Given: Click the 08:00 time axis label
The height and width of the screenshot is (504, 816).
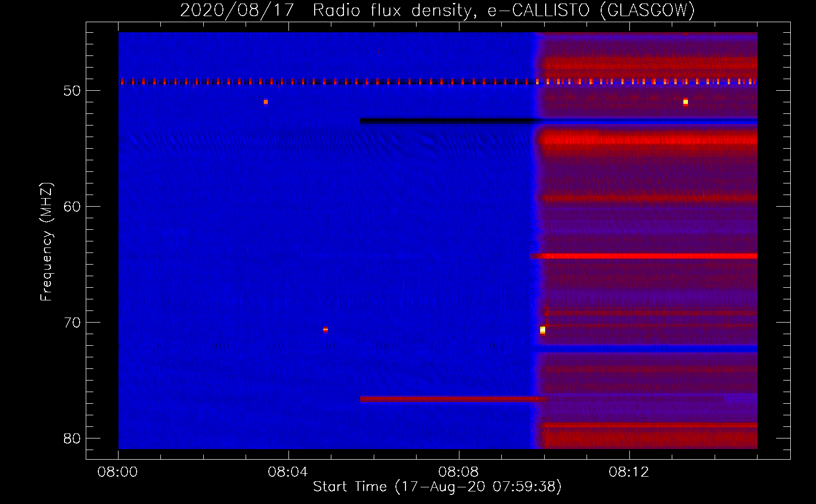Looking at the screenshot, I should (x=118, y=472).
